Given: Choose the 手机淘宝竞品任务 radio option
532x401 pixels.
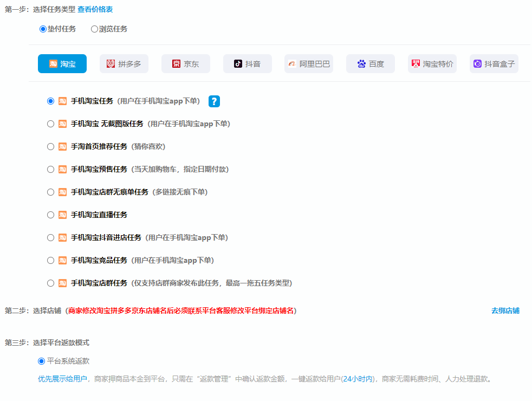Looking at the screenshot, I should pos(50,260).
